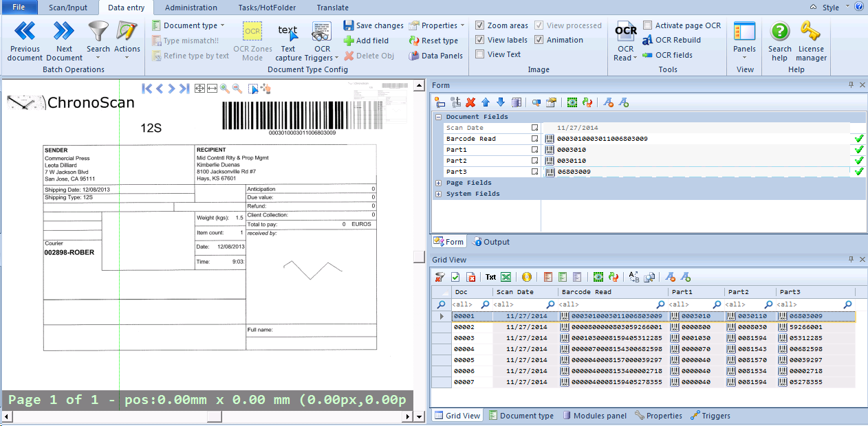
Task: Go to the Previous document
Action: tap(25, 32)
